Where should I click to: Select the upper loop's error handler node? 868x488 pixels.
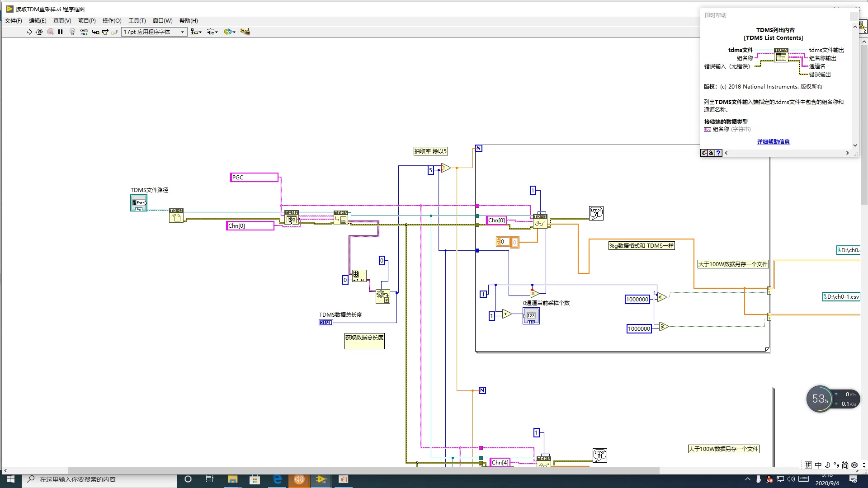click(596, 213)
